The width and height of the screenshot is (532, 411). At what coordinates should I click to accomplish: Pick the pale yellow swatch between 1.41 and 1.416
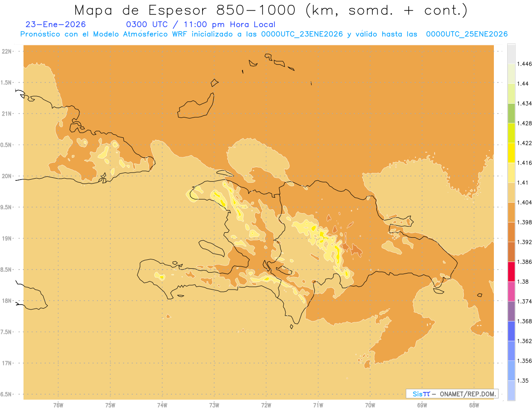(x=511, y=172)
